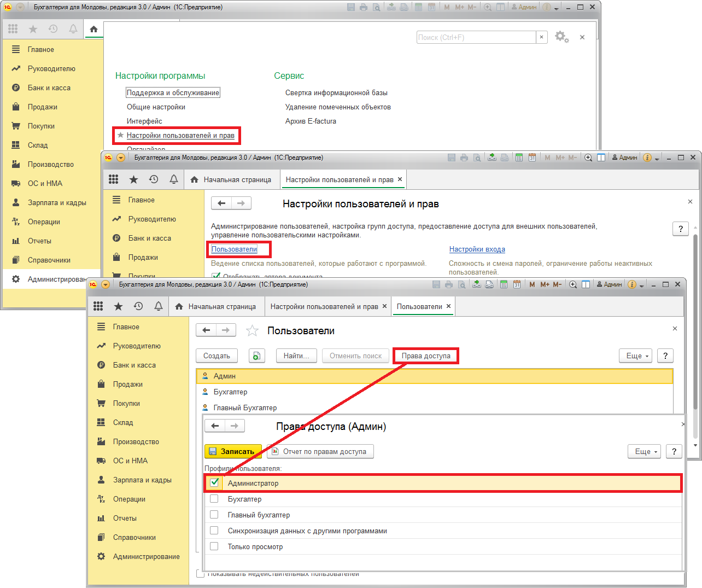702x588 pixels.
Task: Uncheck Администратор profile checkbox
Action: [x=214, y=482]
